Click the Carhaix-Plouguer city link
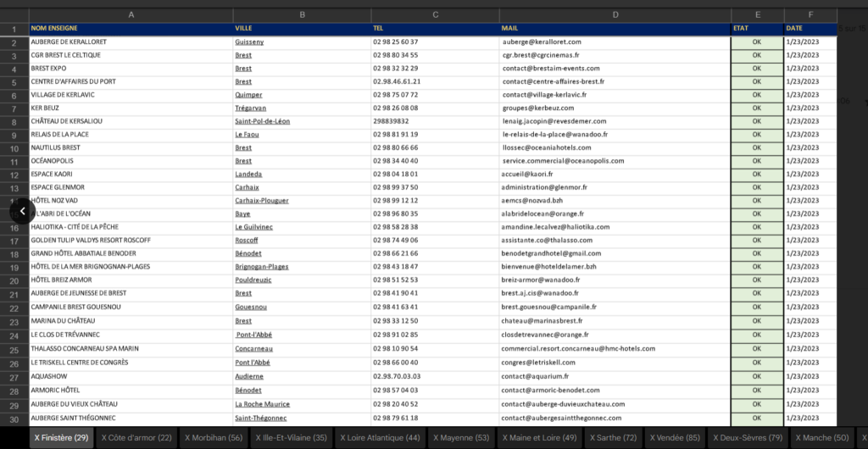This screenshot has width=868, height=449. (261, 201)
